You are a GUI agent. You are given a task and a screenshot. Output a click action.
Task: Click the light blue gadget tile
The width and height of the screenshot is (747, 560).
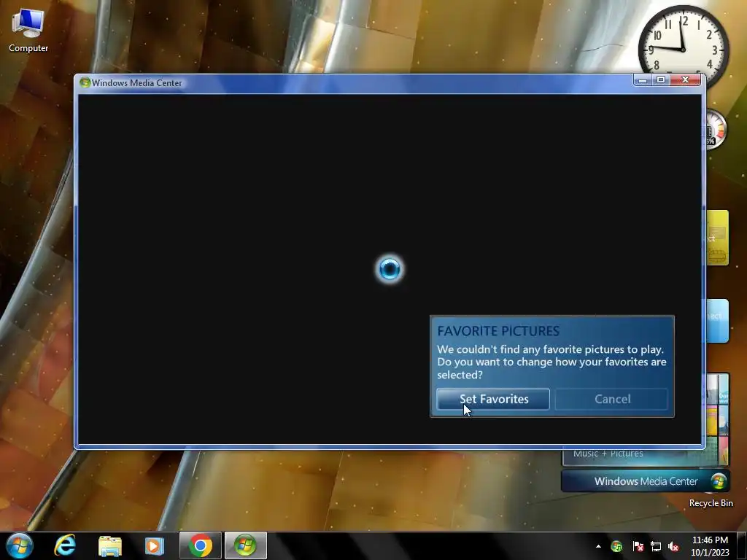coord(718,321)
